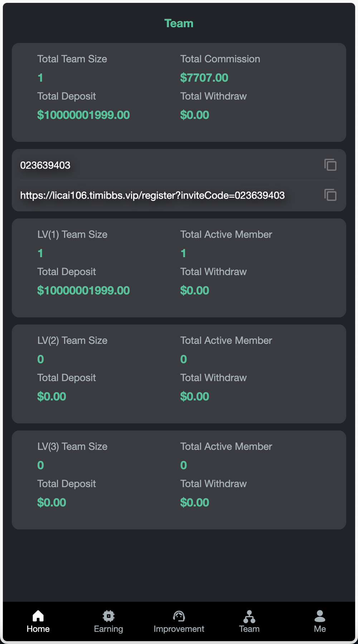
Task: Click the Team page title
Action: point(179,23)
